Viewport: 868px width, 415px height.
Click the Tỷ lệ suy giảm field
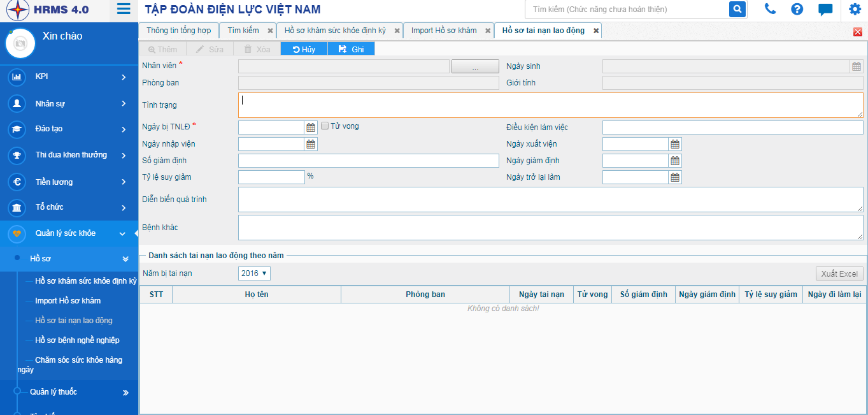[x=272, y=177]
